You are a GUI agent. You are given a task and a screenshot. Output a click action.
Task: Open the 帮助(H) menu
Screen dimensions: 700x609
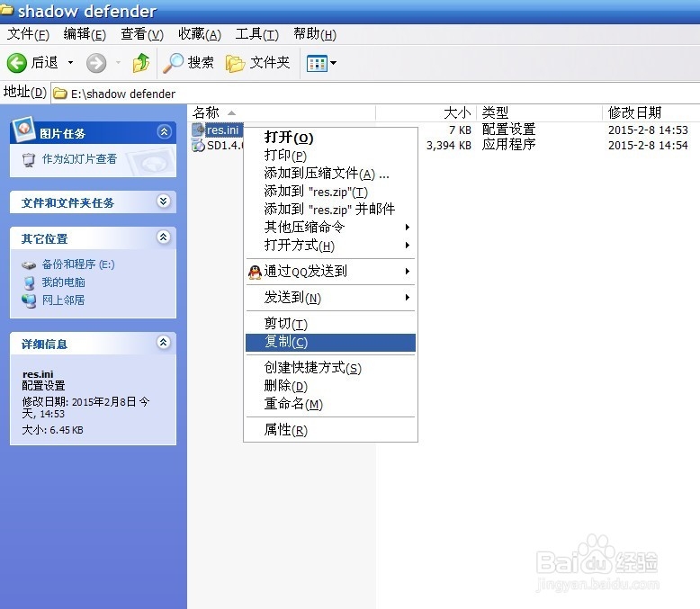[314, 34]
